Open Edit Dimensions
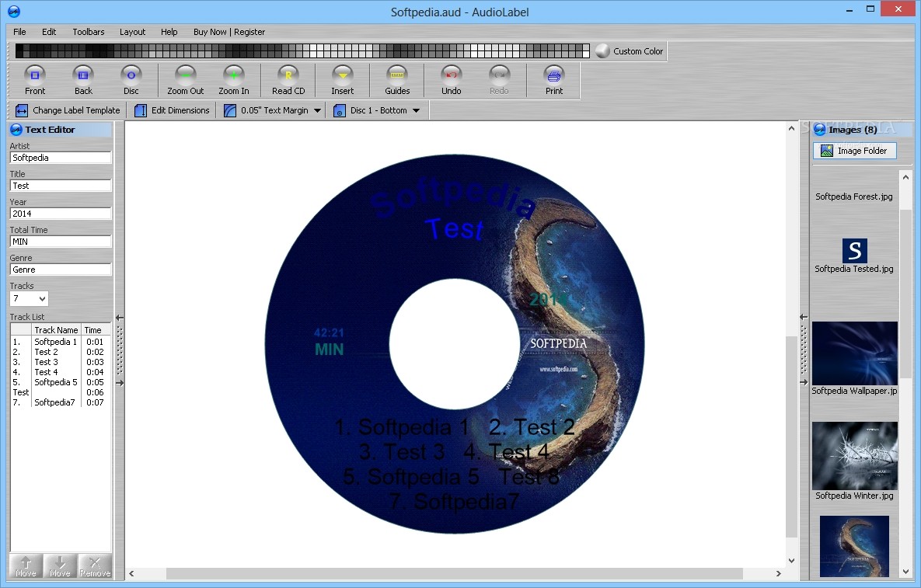Viewport: 921px width, 588px height. 172,110
